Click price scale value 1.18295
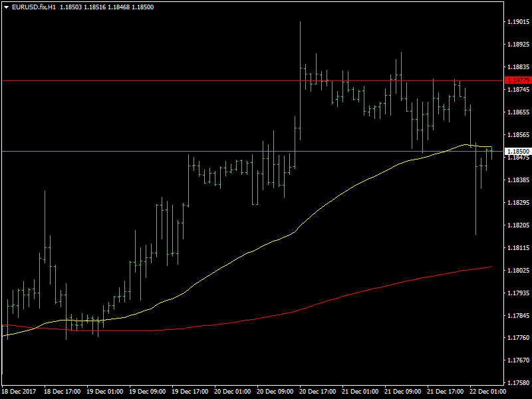The width and height of the screenshot is (532, 399). pos(518,203)
